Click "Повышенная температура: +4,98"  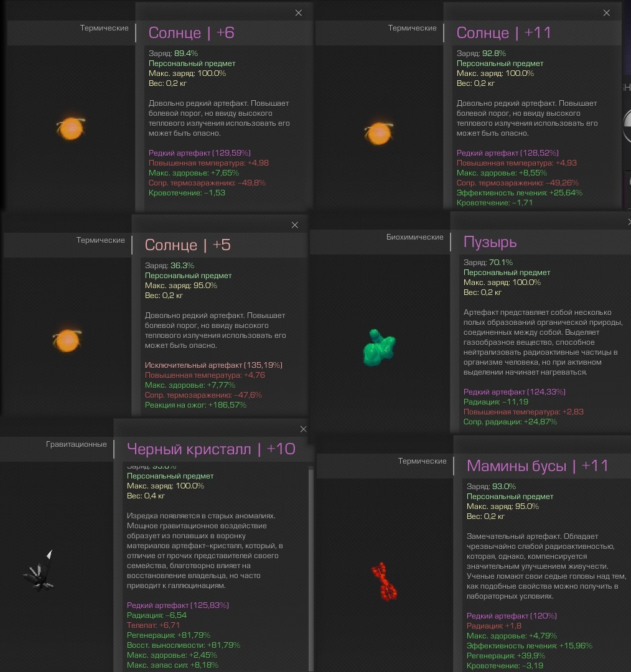208,163
